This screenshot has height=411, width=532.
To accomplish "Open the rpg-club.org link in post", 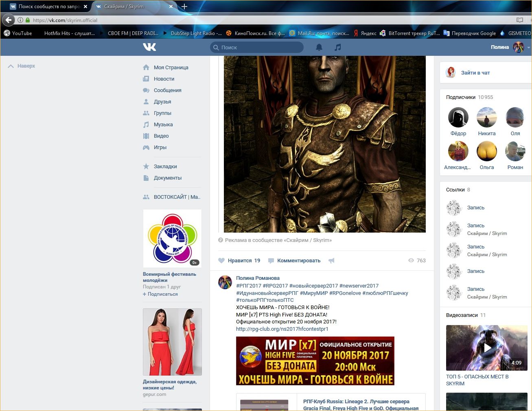I will (x=282, y=329).
